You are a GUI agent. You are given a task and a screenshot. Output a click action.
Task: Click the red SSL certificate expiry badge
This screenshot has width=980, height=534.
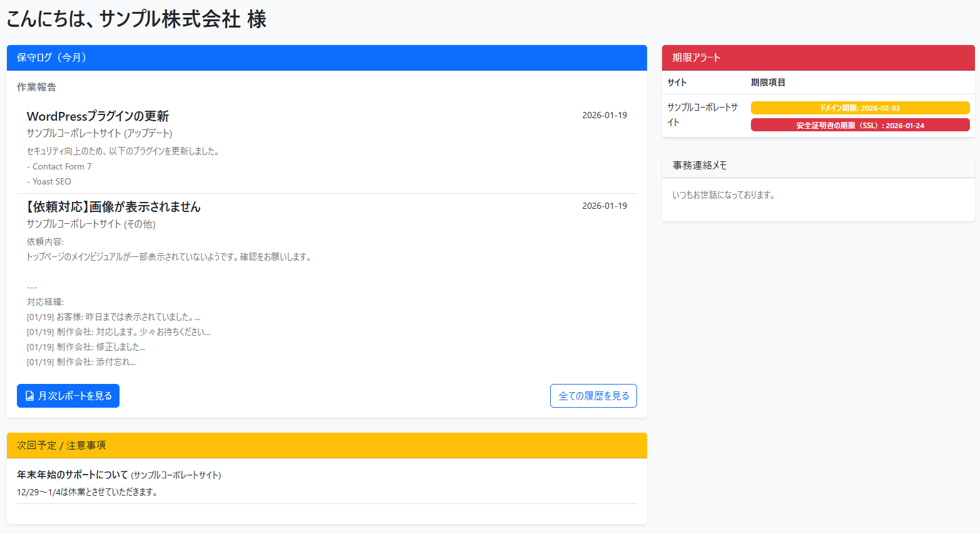[860, 124]
